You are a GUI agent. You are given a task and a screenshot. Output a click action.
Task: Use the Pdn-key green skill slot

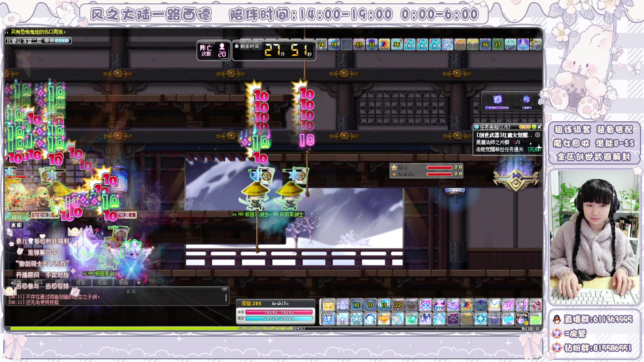(536, 319)
